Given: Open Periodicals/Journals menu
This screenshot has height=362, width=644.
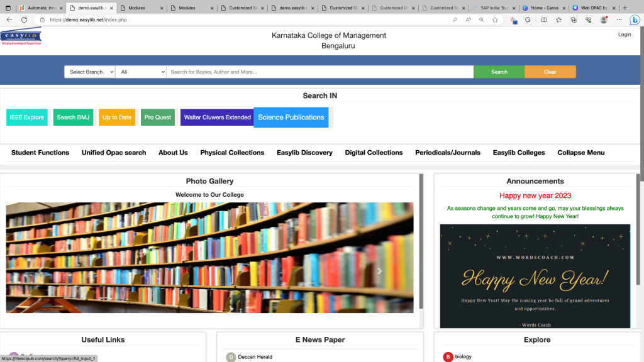Looking at the screenshot, I should (x=448, y=153).
